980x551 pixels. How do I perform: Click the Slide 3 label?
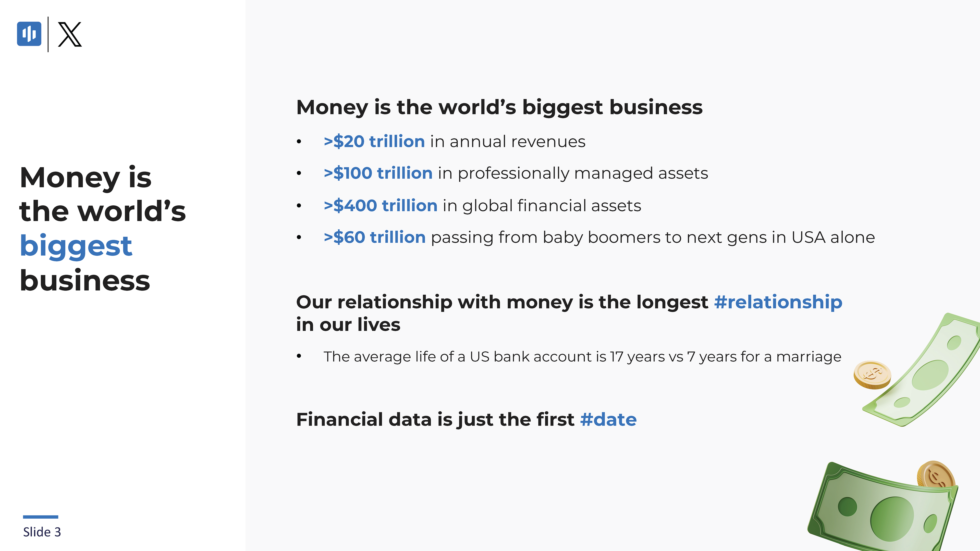(x=42, y=532)
